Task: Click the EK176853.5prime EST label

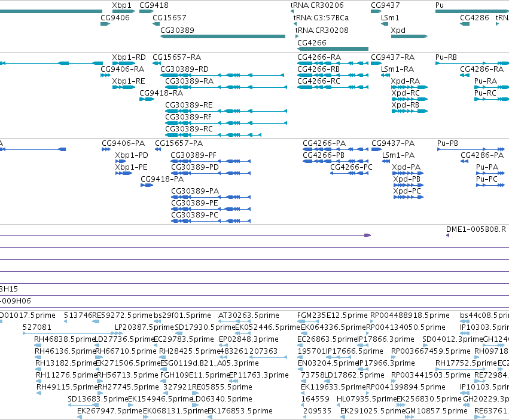Action: coord(240,410)
